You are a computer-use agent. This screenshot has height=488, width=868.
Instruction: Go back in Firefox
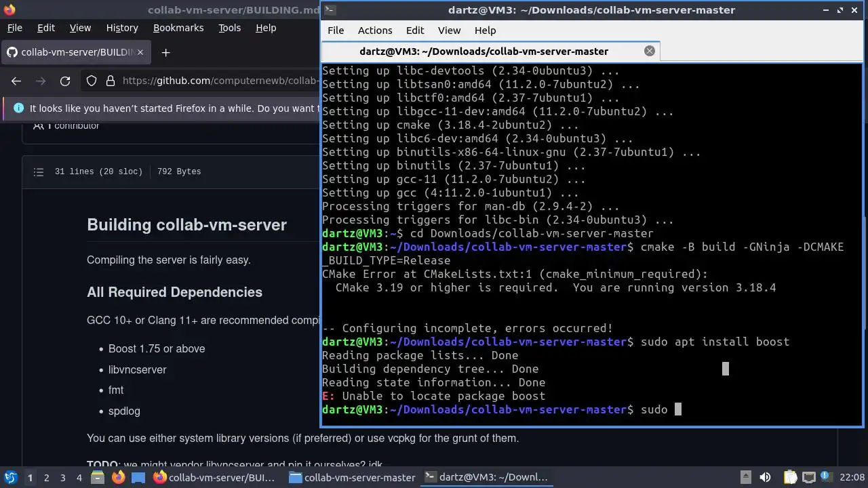coord(16,81)
